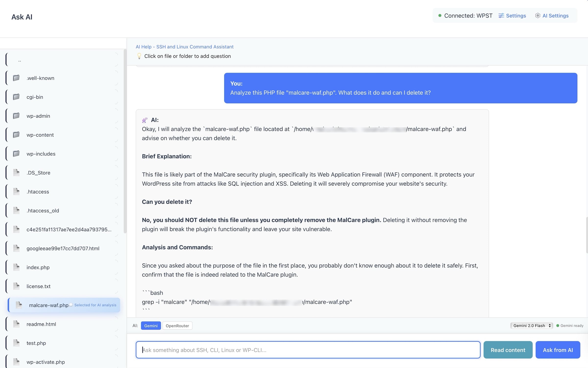Click the lightbulb hint icon
The width and height of the screenshot is (588, 368).
pyautogui.click(x=139, y=56)
